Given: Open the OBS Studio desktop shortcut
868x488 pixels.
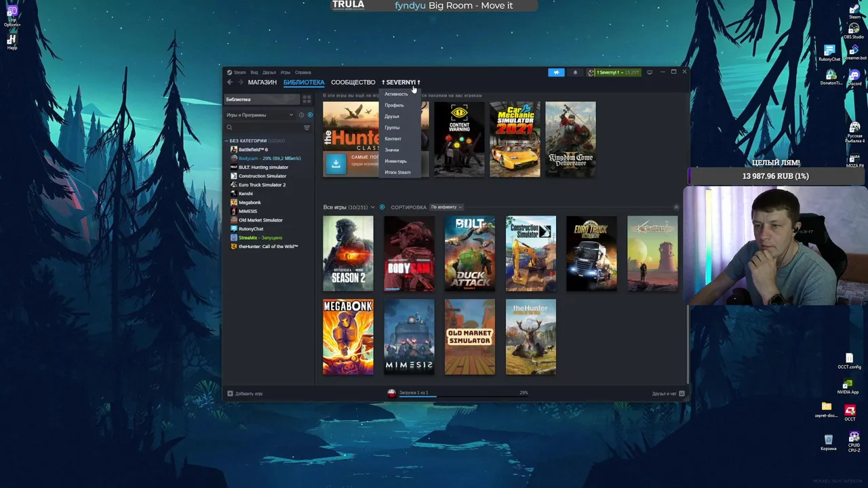Looking at the screenshot, I should point(854,30).
